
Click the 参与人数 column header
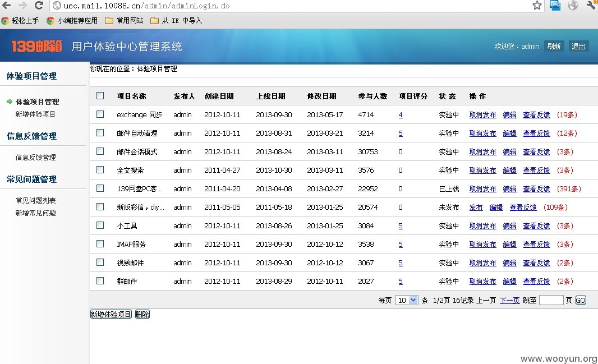372,96
